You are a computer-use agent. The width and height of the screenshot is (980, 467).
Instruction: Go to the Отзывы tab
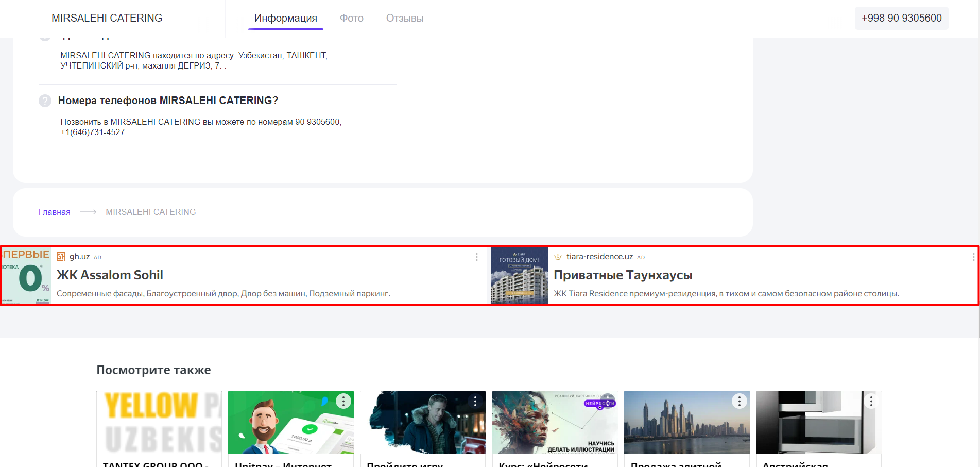405,18
